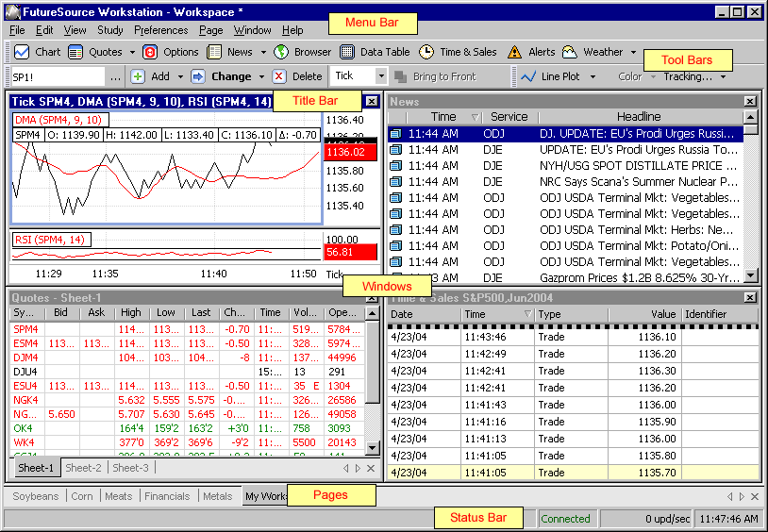Screen dimensions: 768x532
Task: Open the Weather icon
Action: [569, 52]
